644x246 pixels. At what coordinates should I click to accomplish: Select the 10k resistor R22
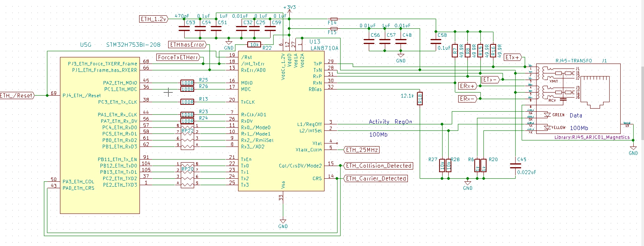(x=254, y=45)
